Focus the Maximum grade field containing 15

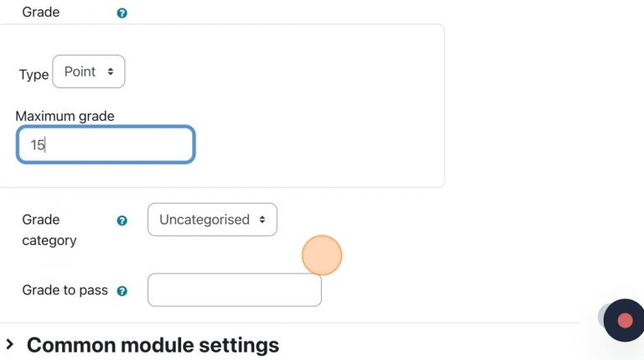(x=106, y=144)
